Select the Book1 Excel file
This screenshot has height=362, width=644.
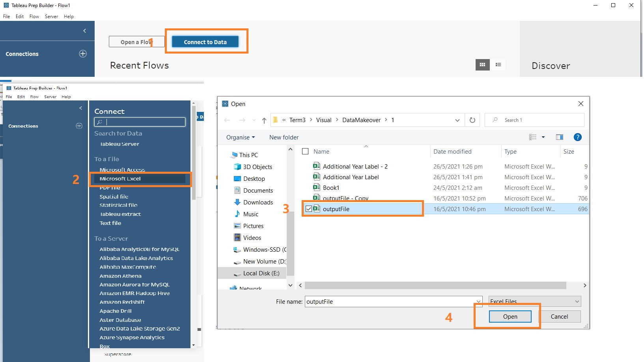tap(331, 188)
